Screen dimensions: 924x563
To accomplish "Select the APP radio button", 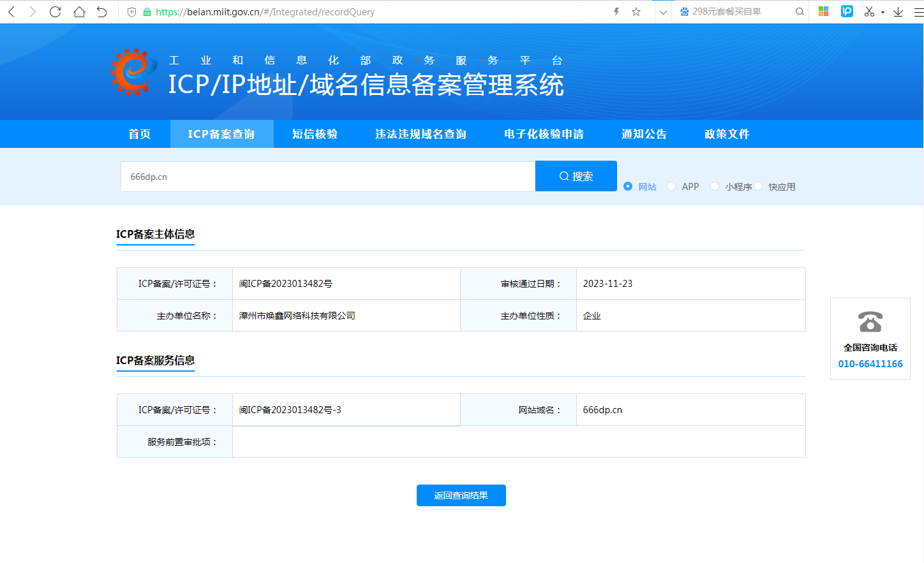I will point(671,186).
